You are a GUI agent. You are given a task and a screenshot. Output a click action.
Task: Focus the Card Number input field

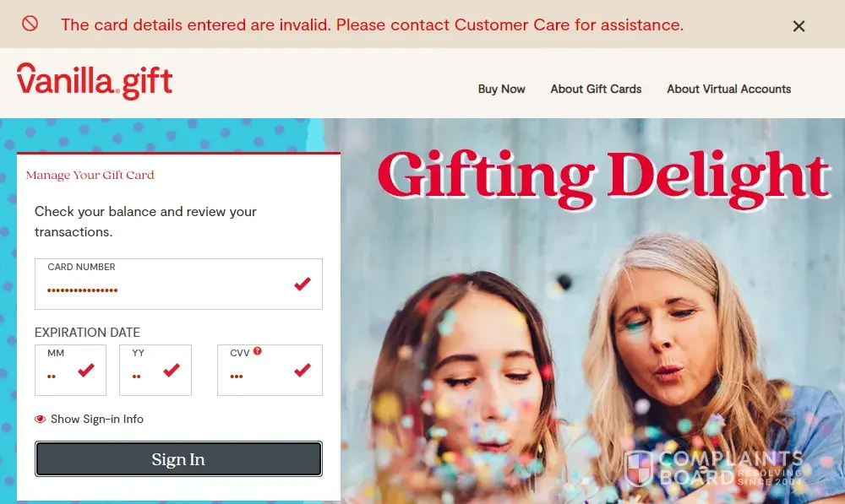point(178,284)
